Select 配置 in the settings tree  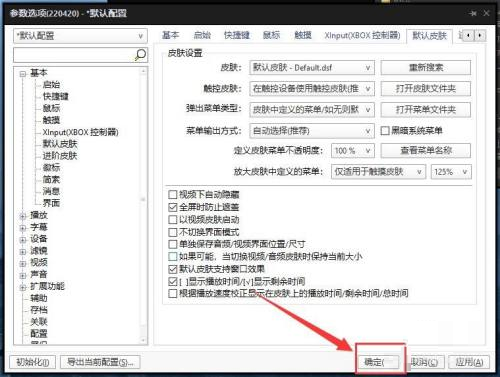[x=39, y=334]
